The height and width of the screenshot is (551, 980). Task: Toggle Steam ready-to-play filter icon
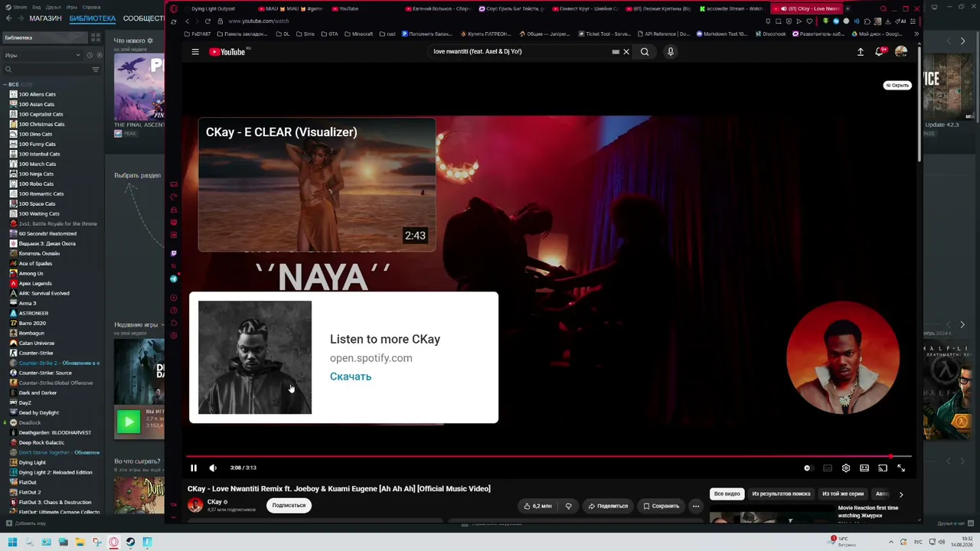click(99, 55)
